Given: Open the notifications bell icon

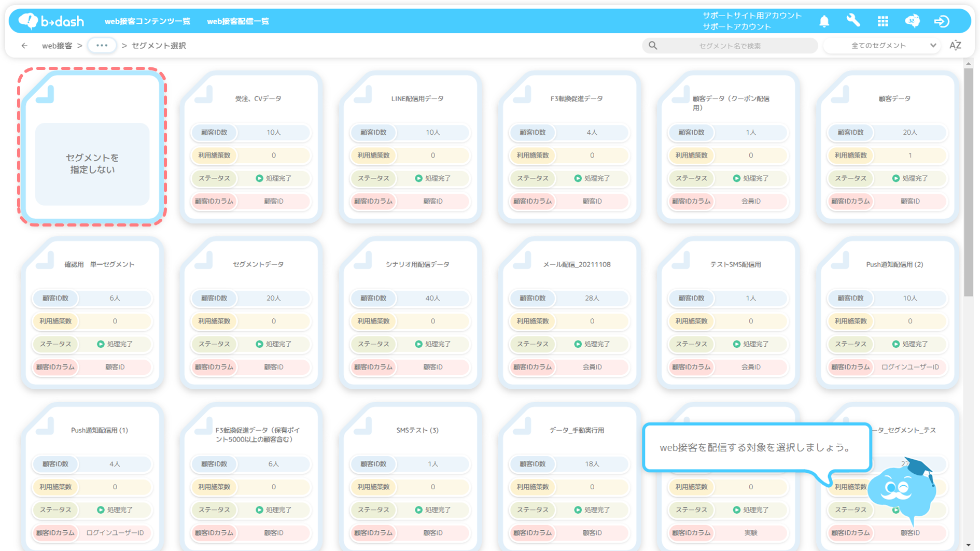Looking at the screenshot, I should click(824, 21).
